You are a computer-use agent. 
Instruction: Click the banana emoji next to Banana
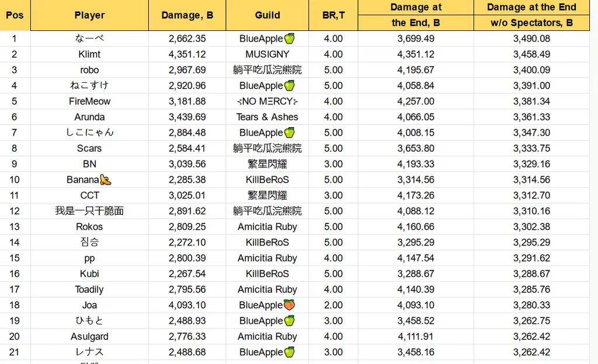pyautogui.click(x=105, y=180)
